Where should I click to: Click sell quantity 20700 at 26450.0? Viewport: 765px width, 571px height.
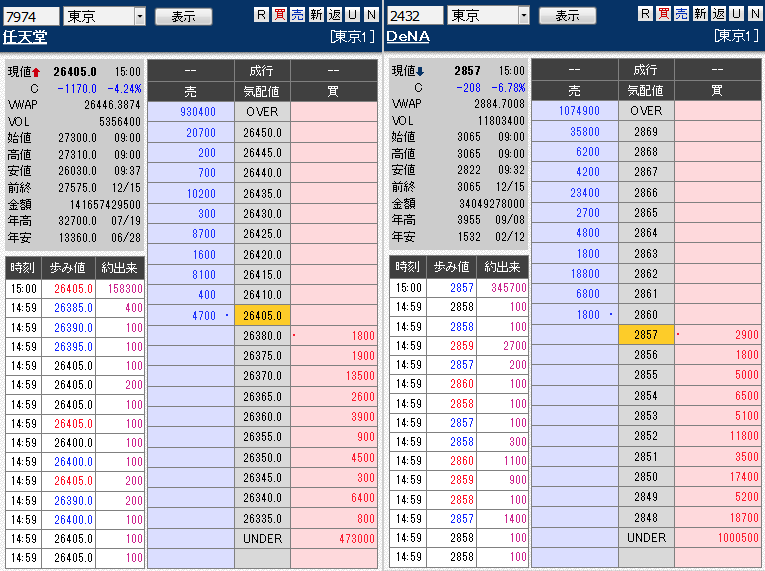tap(201, 133)
